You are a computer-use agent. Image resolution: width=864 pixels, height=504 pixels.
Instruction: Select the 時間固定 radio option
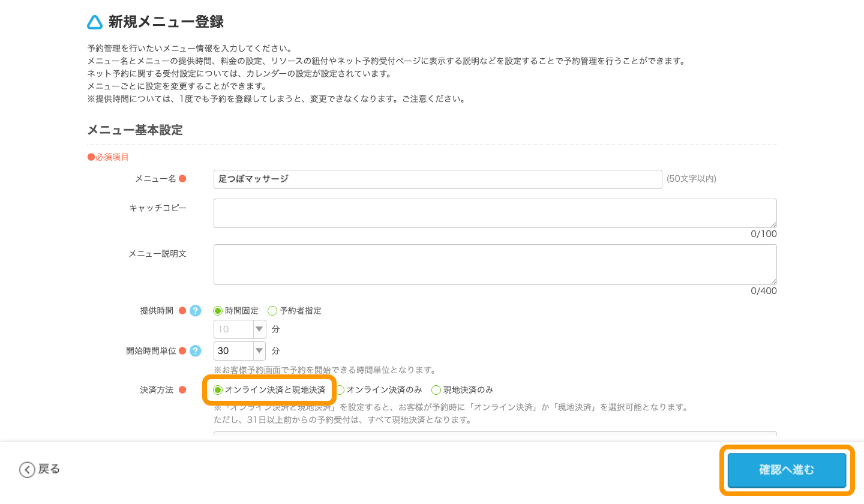coord(217,311)
